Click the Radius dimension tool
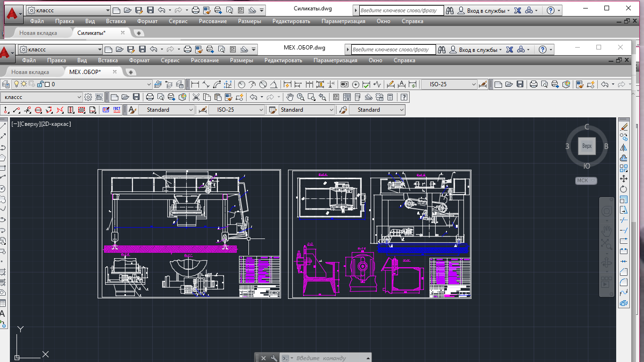The image size is (644, 362). tap(241, 84)
